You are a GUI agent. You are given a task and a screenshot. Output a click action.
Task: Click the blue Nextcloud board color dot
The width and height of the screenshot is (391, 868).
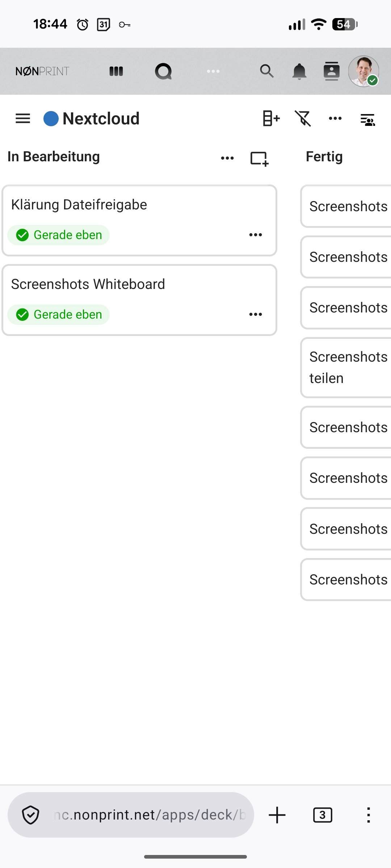click(x=51, y=119)
